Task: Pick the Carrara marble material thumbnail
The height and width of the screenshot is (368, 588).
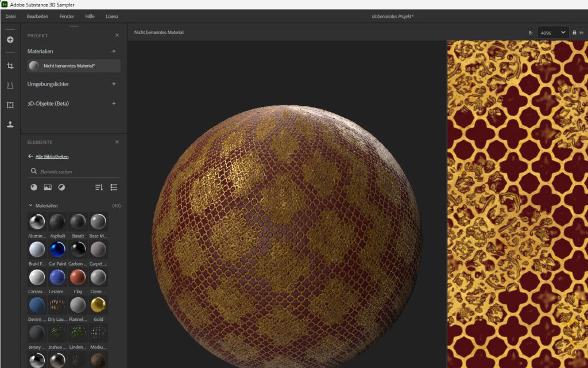Action: pyautogui.click(x=37, y=277)
